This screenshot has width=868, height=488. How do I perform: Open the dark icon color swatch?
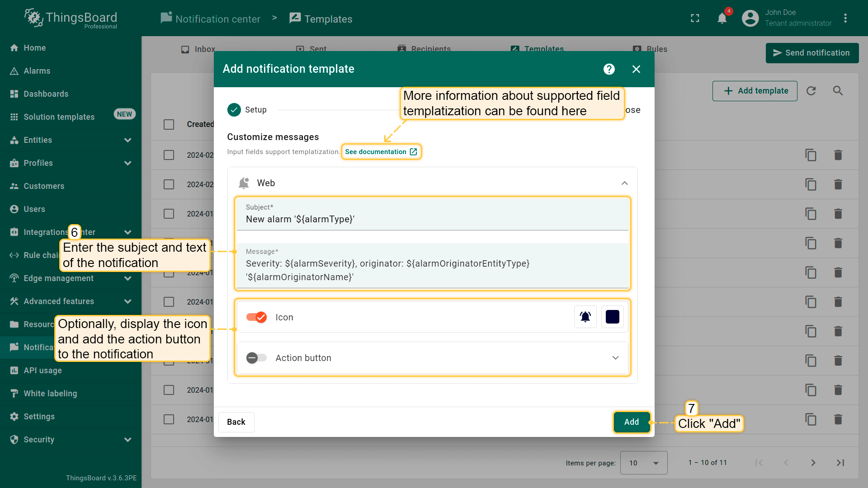click(612, 317)
